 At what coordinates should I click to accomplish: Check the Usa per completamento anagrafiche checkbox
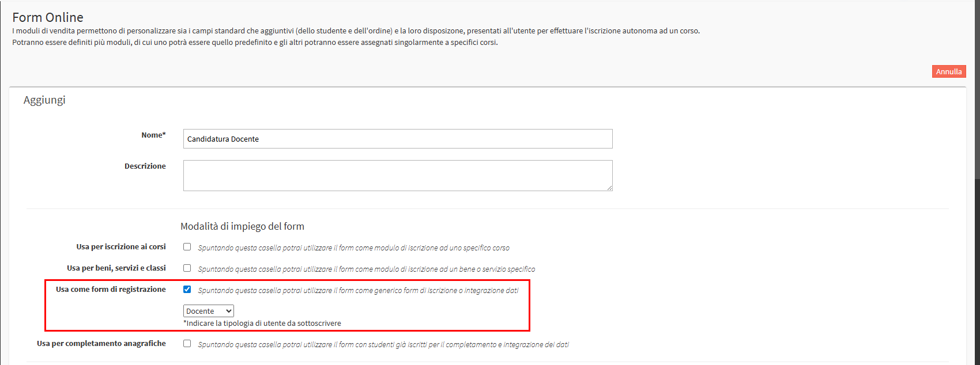point(187,344)
